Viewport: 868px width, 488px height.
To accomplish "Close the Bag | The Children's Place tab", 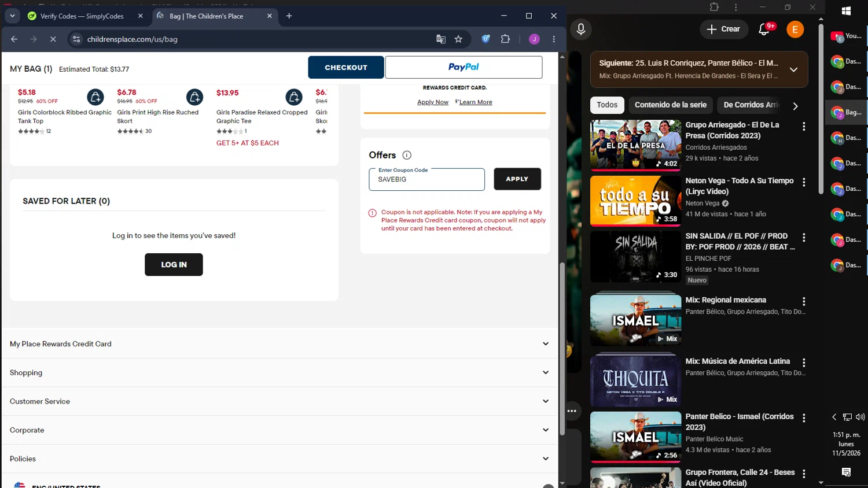I will click(x=269, y=16).
